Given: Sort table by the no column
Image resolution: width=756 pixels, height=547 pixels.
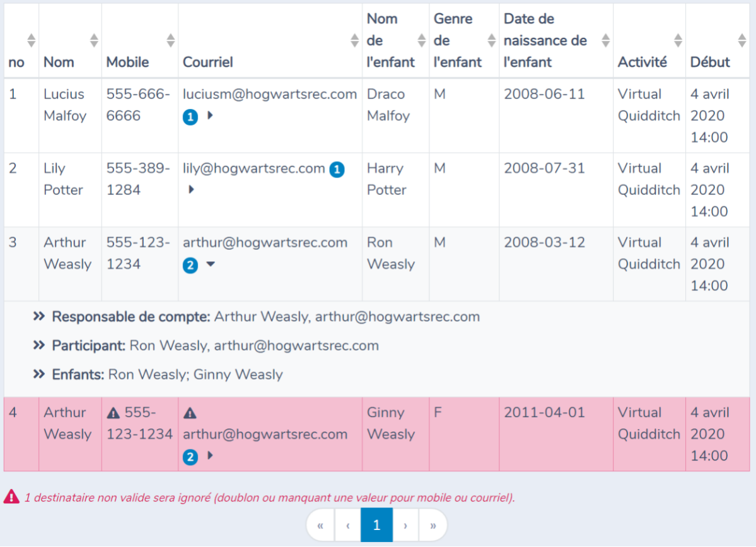Looking at the screenshot, I should point(31,40).
